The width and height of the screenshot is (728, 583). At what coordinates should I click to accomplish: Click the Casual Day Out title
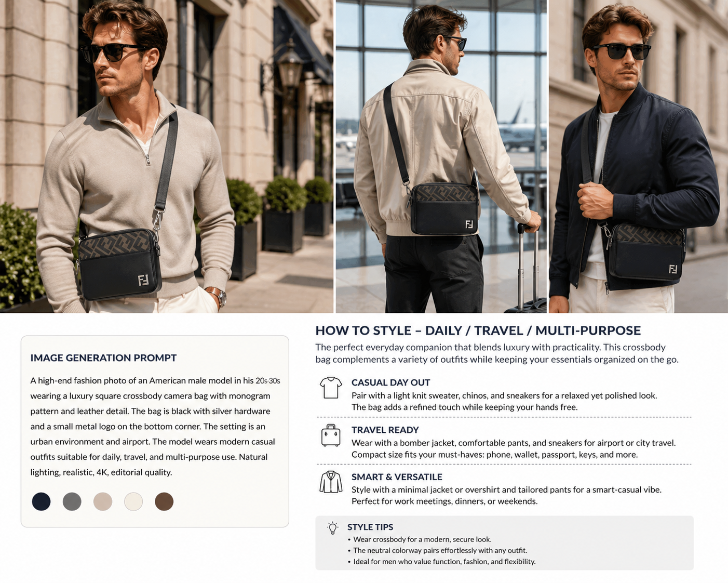pyautogui.click(x=390, y=382)
